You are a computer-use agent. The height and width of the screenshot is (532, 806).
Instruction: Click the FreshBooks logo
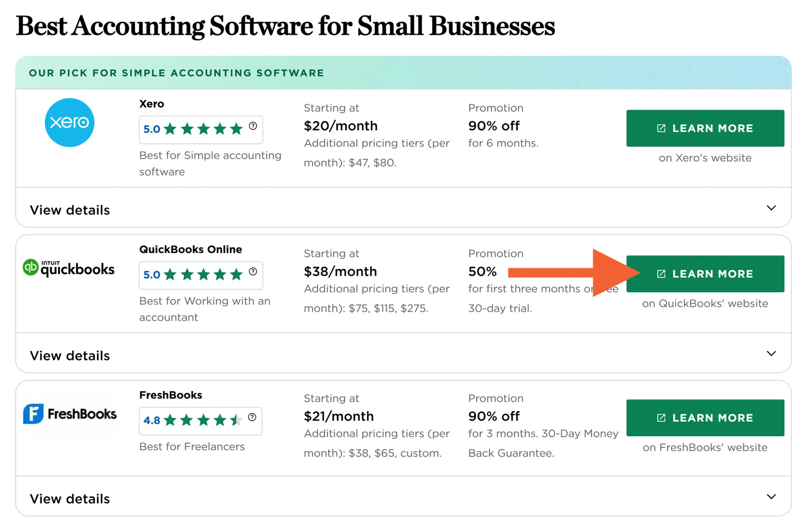69,414
